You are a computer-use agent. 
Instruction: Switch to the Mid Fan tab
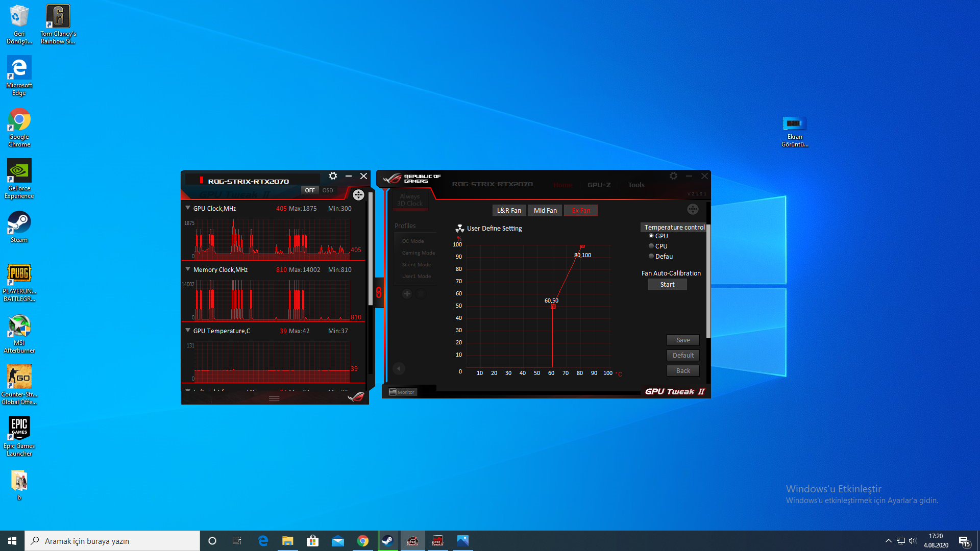pyautogui.click(x=545, y=210)
